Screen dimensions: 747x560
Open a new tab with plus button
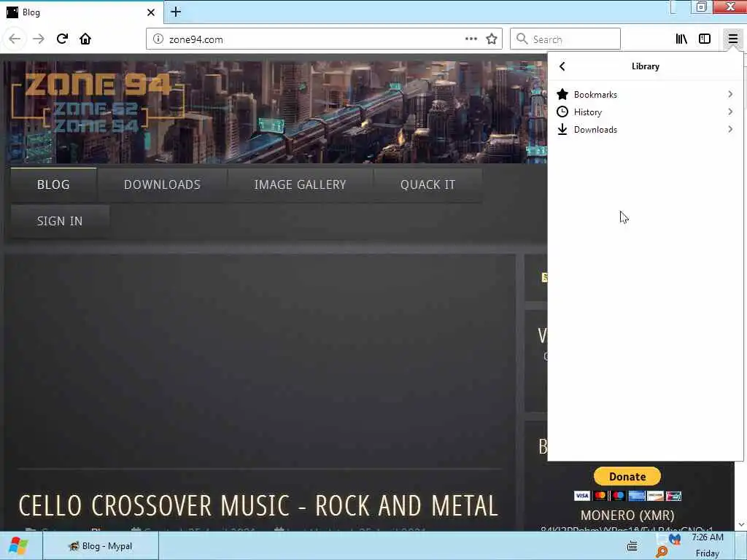[x=176, y=12]
